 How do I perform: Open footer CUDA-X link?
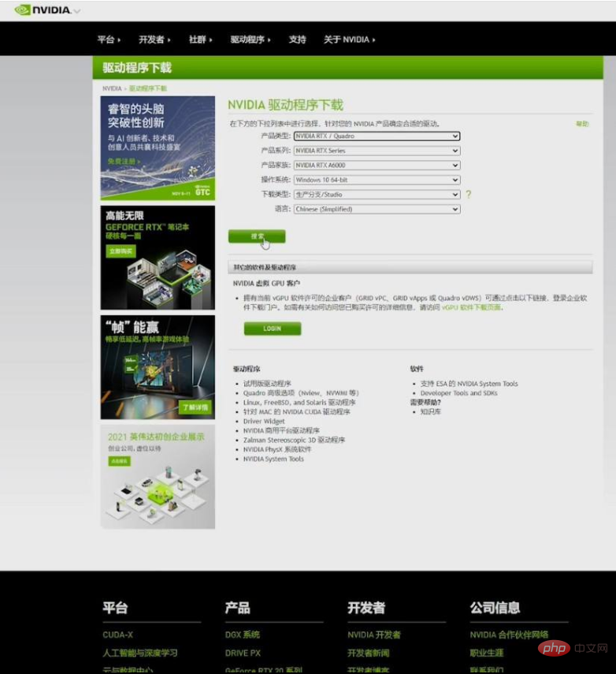[117, 635]
